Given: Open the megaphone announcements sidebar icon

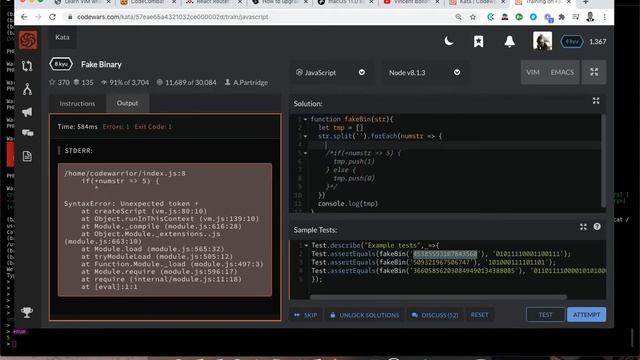Looking at the screenshot, I should (x=27, y=112).
